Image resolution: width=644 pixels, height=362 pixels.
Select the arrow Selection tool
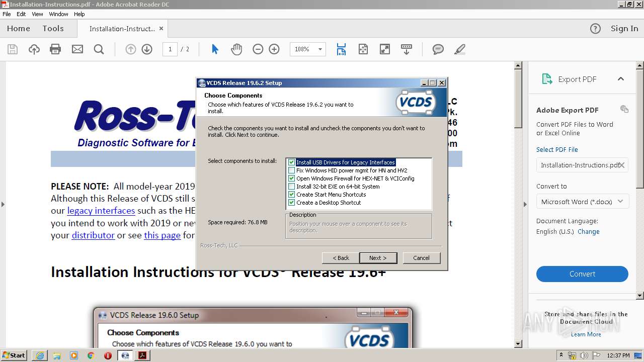tap(215, 49)
